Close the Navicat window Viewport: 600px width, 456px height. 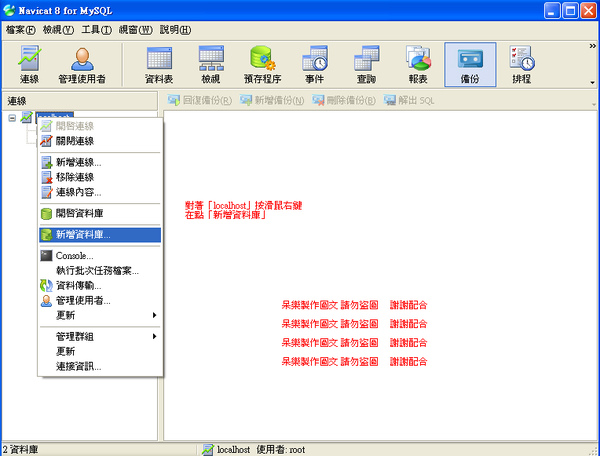[x=589, y=11]
